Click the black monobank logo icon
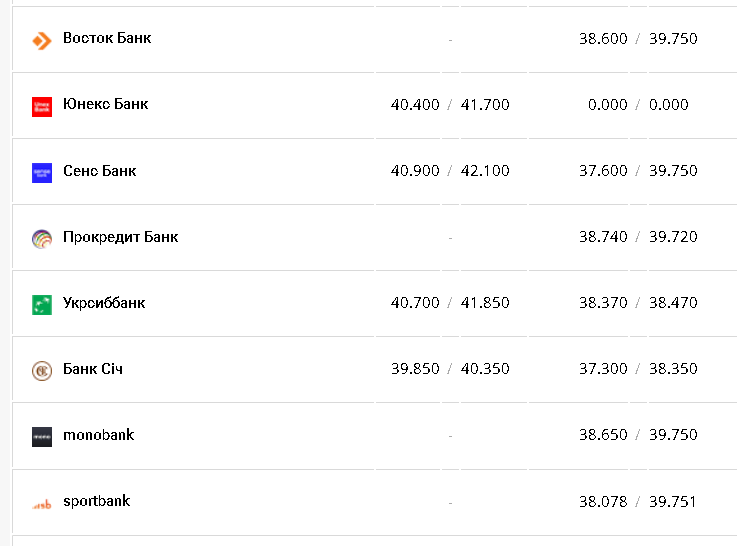The image size is (737, 546). click(41, 436)
